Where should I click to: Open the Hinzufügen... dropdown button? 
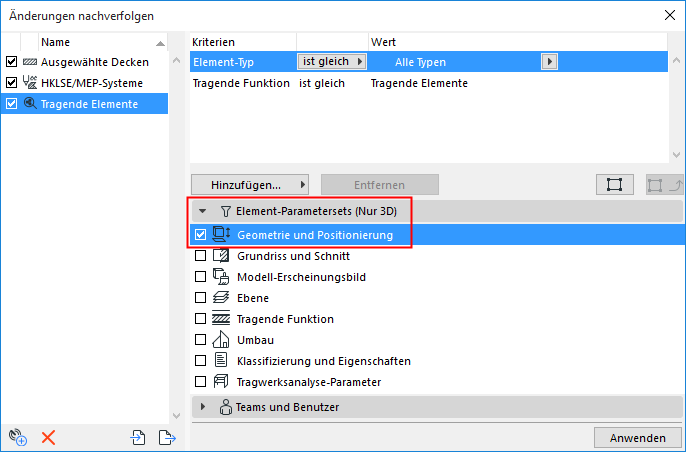[250, 185]
